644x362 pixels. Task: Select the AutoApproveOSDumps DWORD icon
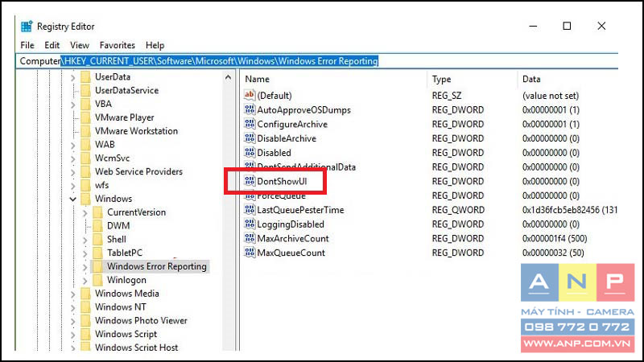[x=250, y=109]
